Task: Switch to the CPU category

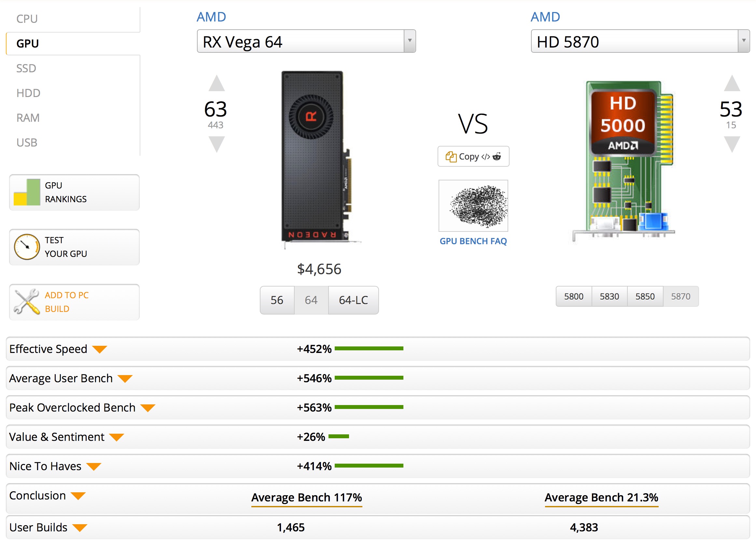Action: [x=27, y=19]
